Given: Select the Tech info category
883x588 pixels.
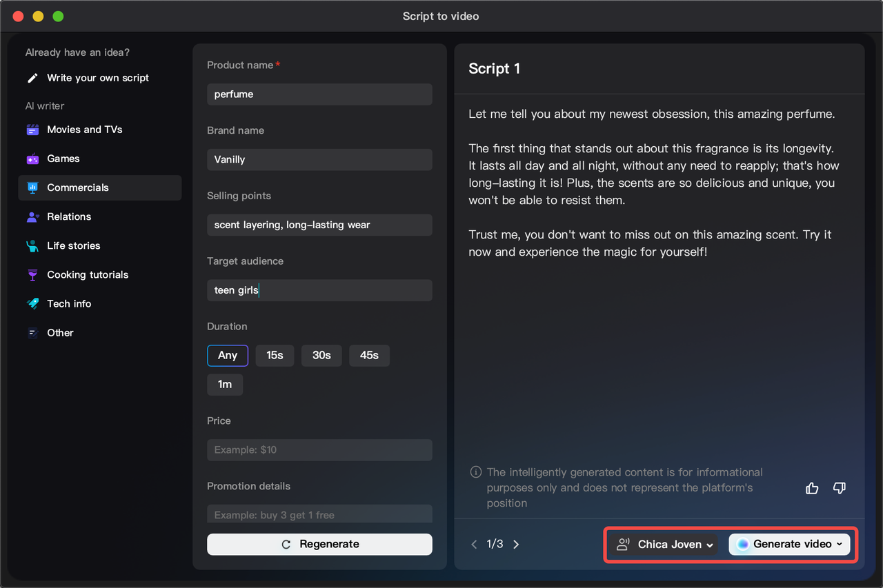Looking at the screenshot, I should pyautogui.click(x=100, y=303).
